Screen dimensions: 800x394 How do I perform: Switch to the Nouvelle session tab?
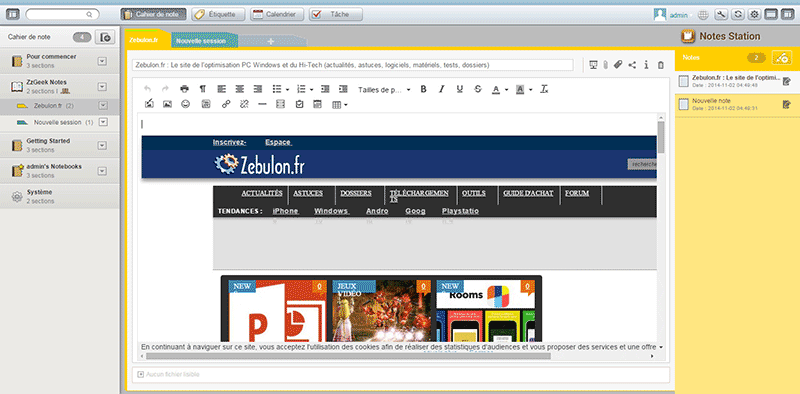click(x=204, y=40)
